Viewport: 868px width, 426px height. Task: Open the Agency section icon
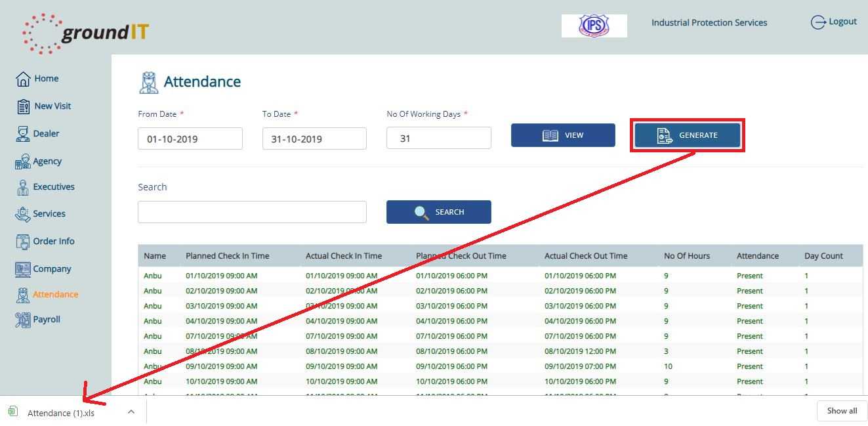coord(23,161)
